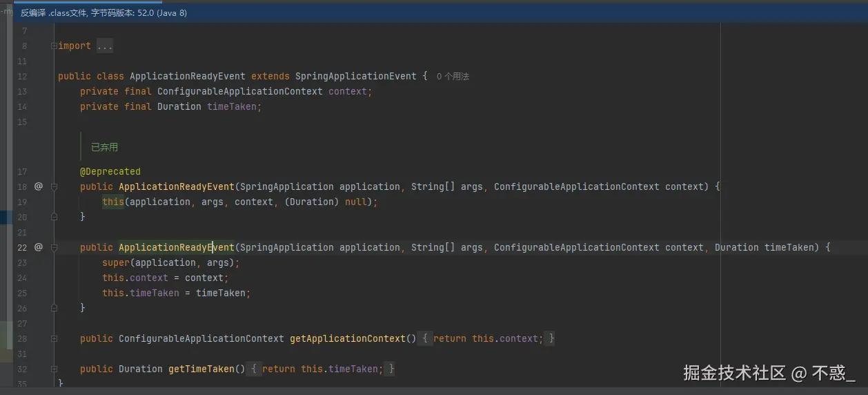868x395 pixels.
Task: Click "Duration timeTaken" parameter on line 22
Action: click(x=765, y=247)
